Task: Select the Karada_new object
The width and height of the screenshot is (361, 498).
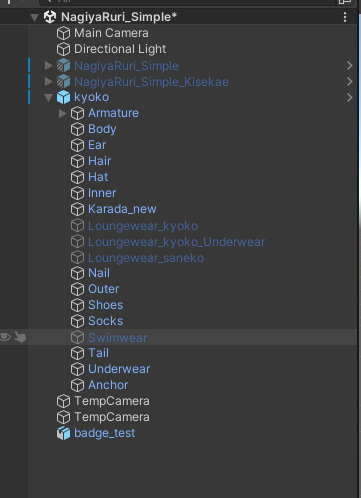Action: point(122,209)
